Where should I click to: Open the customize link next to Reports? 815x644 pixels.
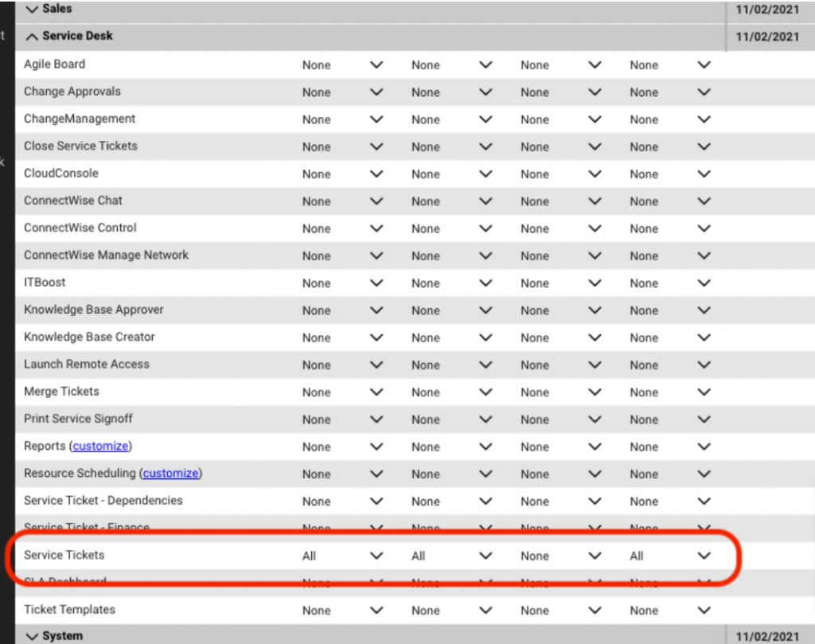click(100, 446)
